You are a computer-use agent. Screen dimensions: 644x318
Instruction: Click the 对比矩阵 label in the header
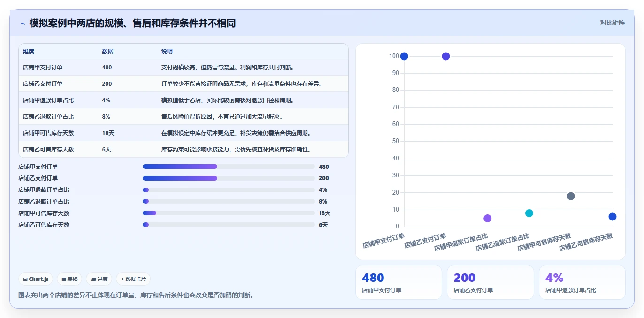[612, 23]
